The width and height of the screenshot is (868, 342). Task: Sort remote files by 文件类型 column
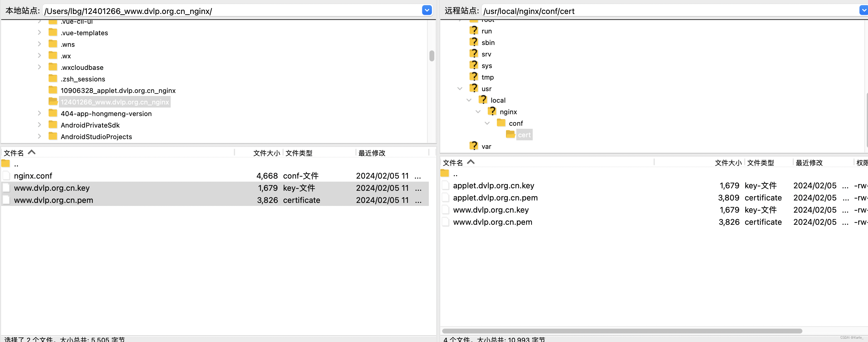769,162
